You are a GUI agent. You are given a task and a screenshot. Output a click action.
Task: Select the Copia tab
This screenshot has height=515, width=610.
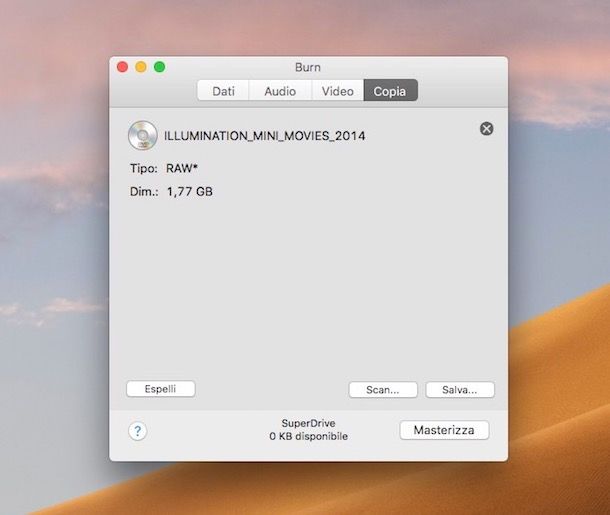click(390, 91)
